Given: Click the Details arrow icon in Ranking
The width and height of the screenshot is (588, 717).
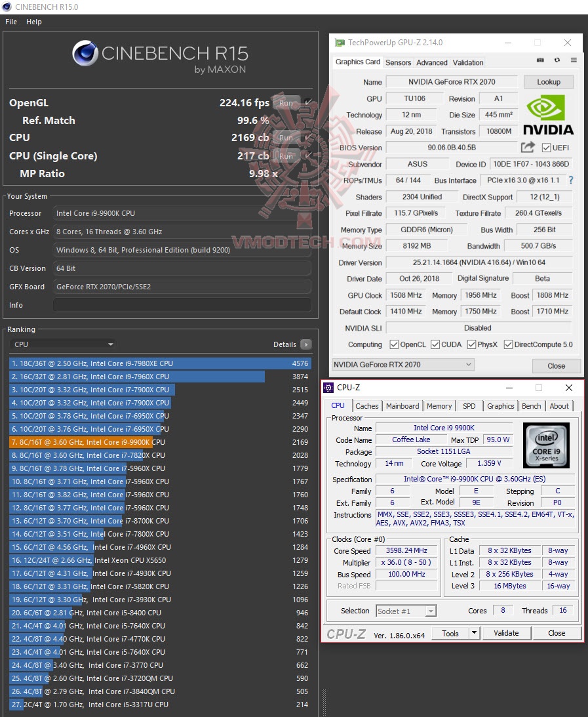Looking at the screenshot, I should [x=306, y=344].
